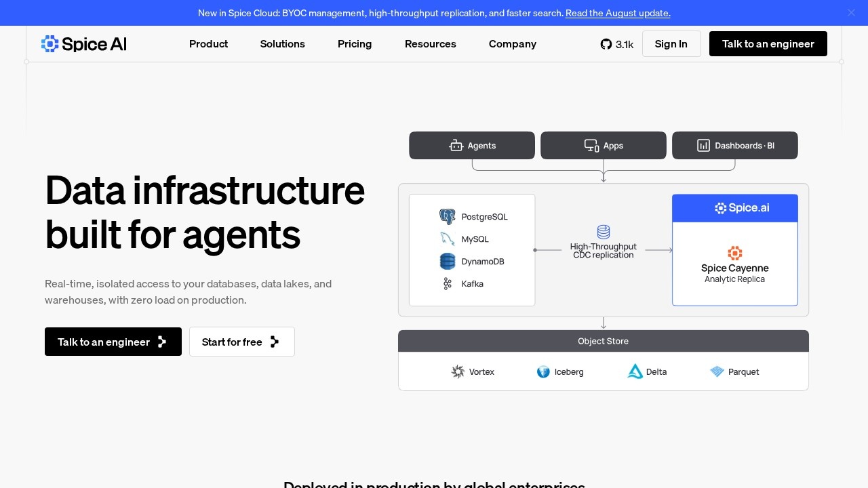The height and width of the screenshot is (488, 868).
Task: Click the CDC replication database icon
Action: click(604, 232)
